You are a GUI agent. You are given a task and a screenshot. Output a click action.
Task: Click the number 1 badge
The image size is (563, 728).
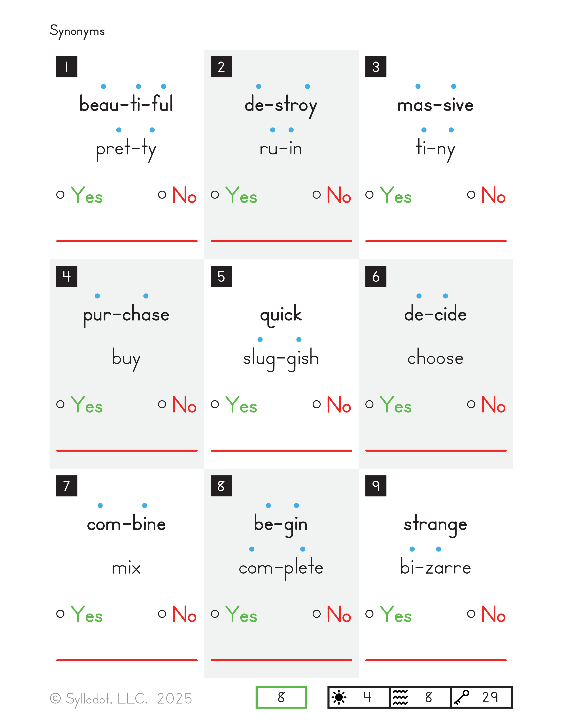point(67,67)
